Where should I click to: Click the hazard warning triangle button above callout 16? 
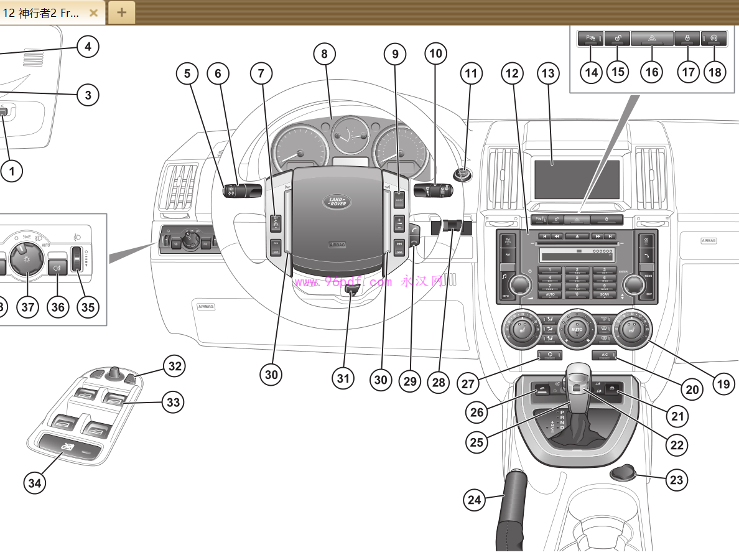pyautogui.click(x=651, y=39)
